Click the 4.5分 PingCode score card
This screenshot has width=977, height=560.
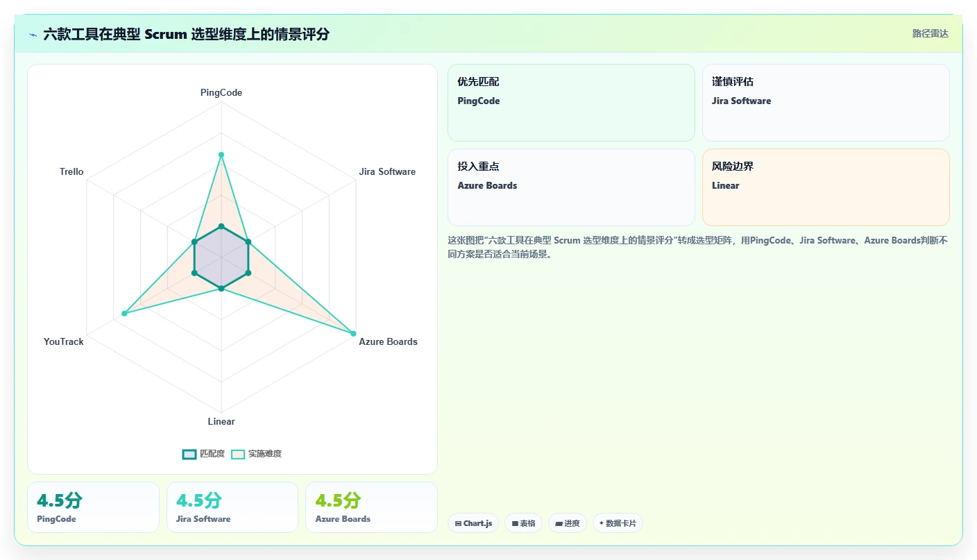(x=93, y=507)
